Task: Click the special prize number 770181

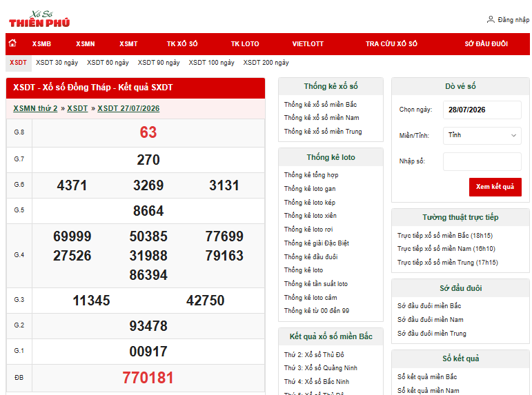Action: point(148,378)
